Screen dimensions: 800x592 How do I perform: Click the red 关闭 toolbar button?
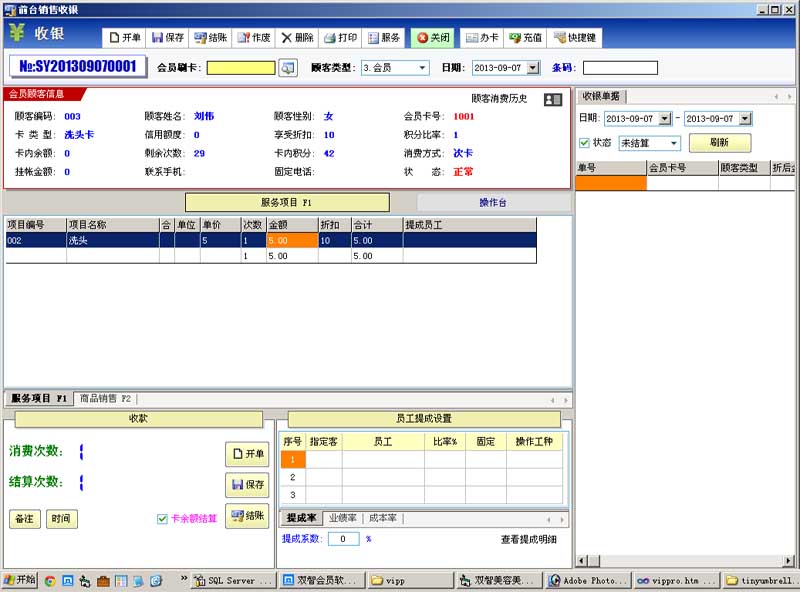tap(433, 38)
